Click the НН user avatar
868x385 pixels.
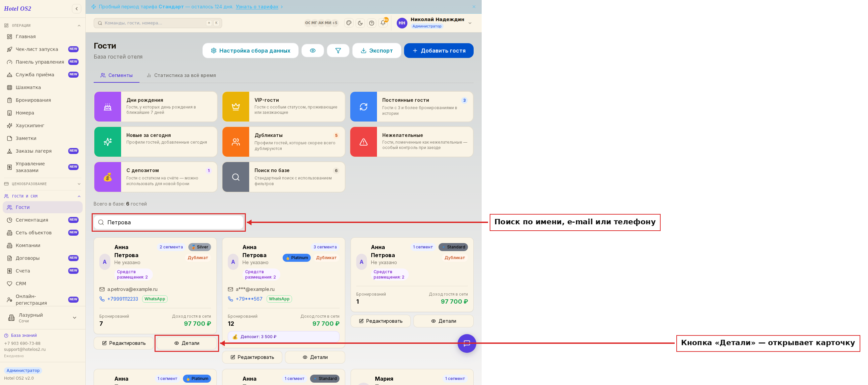tap(402, 23)
